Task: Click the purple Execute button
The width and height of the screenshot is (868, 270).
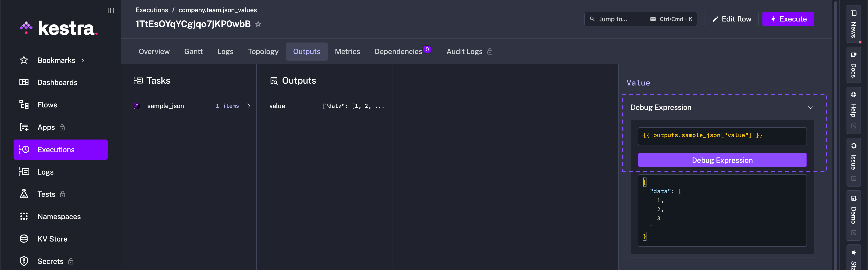Action: [788, 19]
